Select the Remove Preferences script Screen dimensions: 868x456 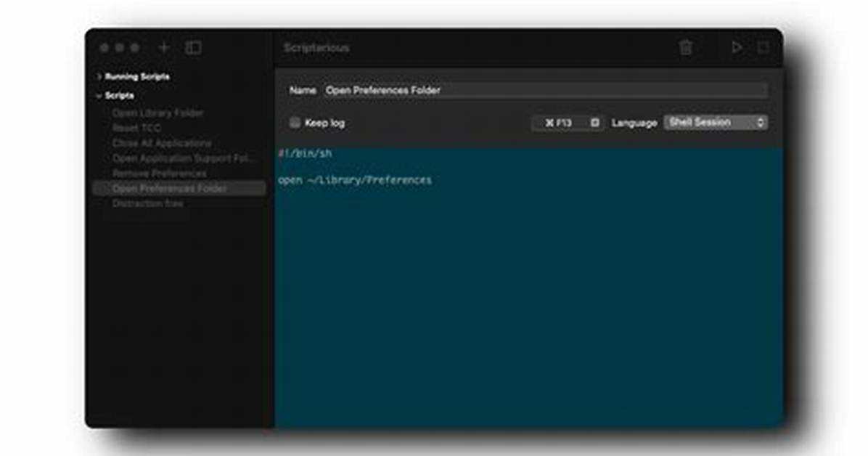[160, 174]
